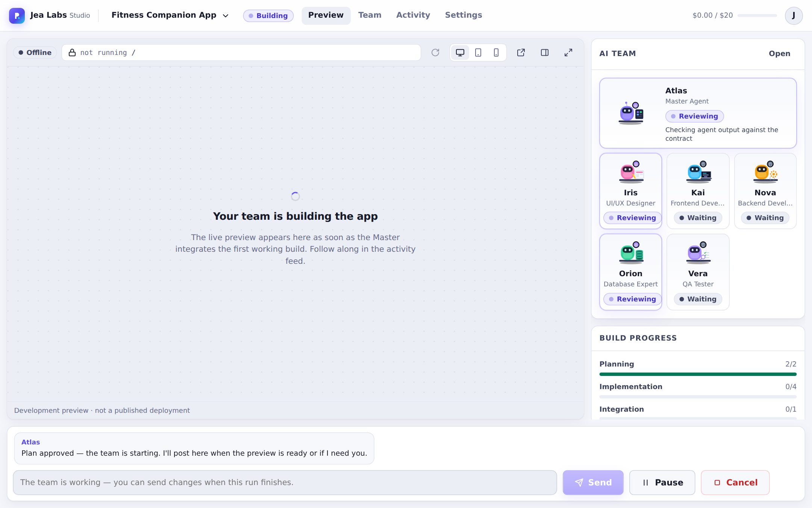Go to the Settings tab
Screen dimensions: 812x508
[x=464, y=15]
